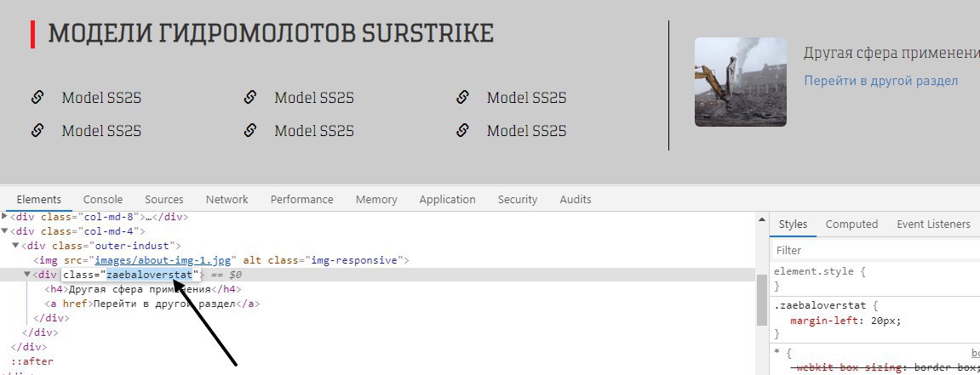Click the hydraulic hammer thumbnail image
The height and width of the screenshot is (375, 980).
point(741,82)
